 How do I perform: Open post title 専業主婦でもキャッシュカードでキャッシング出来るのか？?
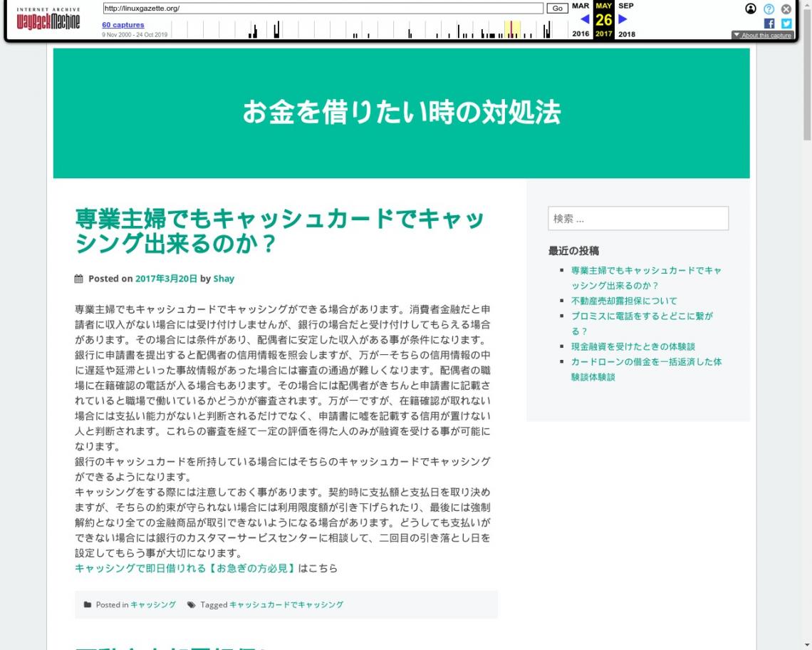pyautogui.click(x=280, y=231)
